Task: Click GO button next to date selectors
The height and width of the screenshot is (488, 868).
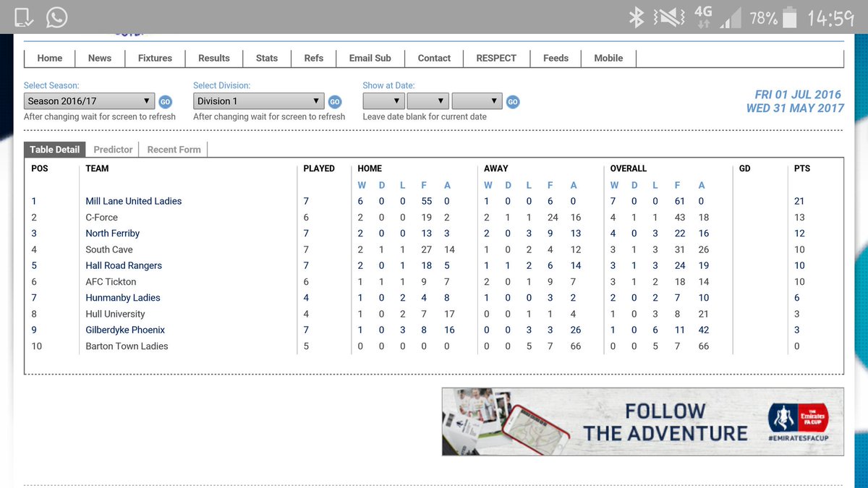Action: coord(513,102)
